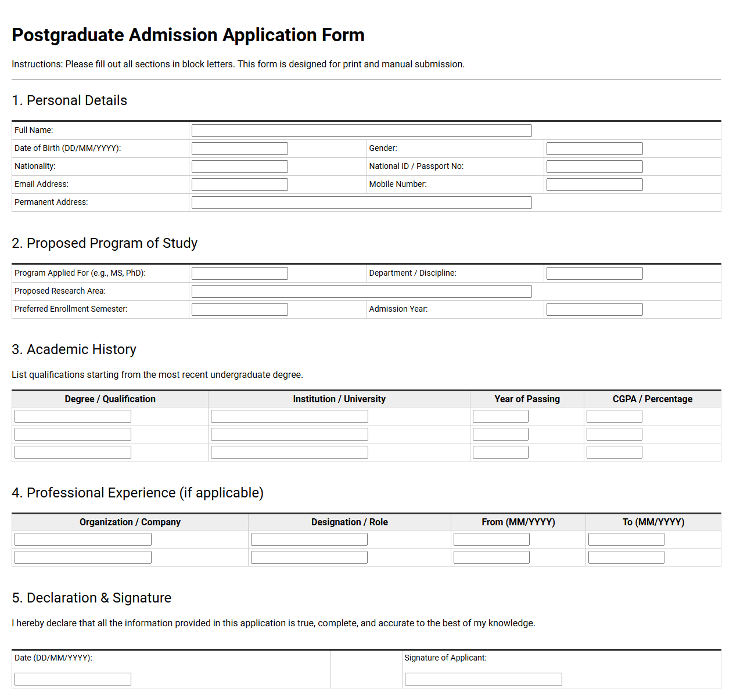Click second Organization / Company input
The height and width of the screenshot is (700, 733).
(x=83, y=557)
